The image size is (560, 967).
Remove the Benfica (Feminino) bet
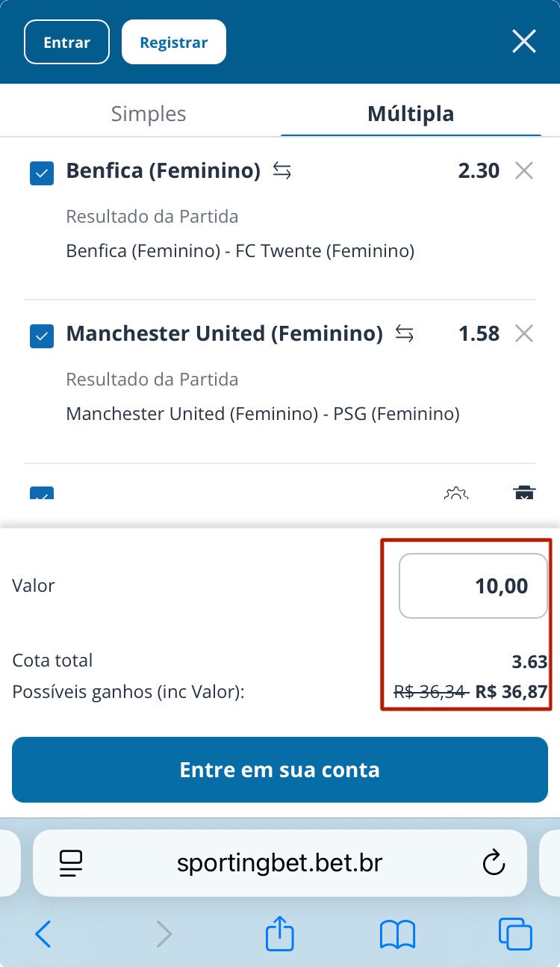pyautogui.click(x=524, y=171)
